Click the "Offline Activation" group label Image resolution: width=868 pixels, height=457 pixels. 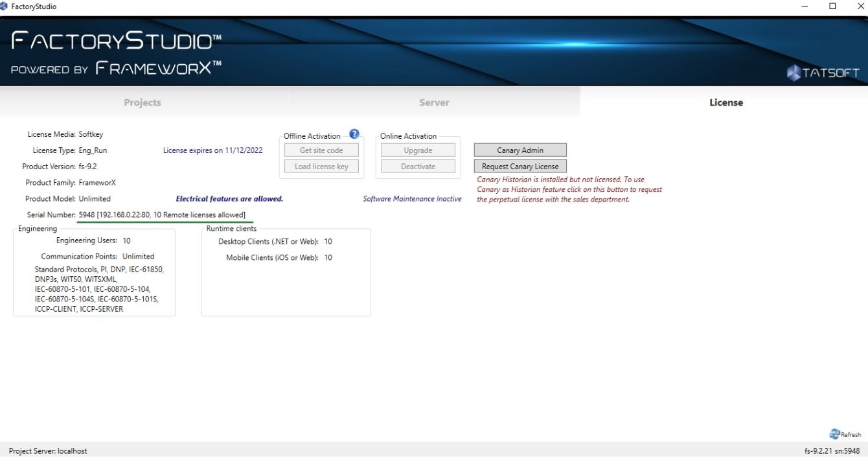[x=312, y=136]
